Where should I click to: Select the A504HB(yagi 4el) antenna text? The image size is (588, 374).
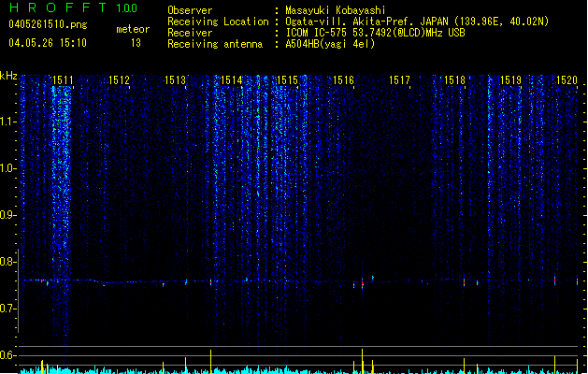pyautogui.click(x=330, y=44)
